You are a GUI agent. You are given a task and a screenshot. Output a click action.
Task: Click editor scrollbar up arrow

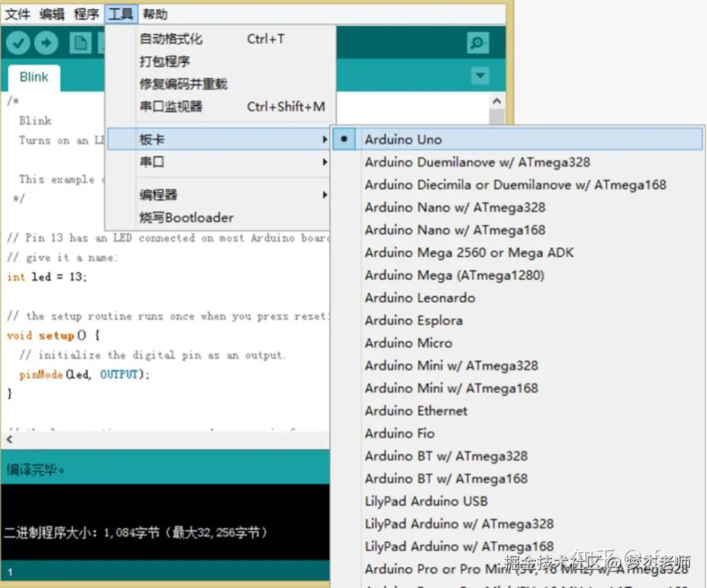click(497, 101)
